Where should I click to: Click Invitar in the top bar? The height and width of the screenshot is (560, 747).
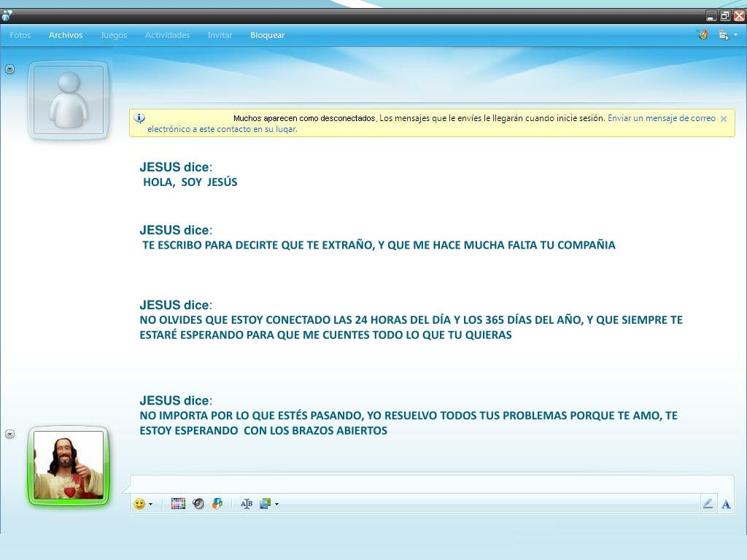(x=220, y=35)
